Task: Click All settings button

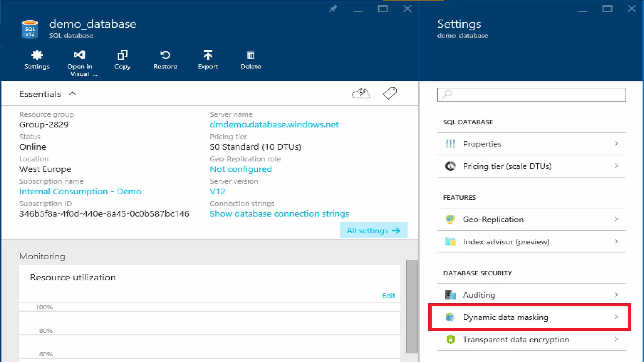Action: tap(374, 230)
